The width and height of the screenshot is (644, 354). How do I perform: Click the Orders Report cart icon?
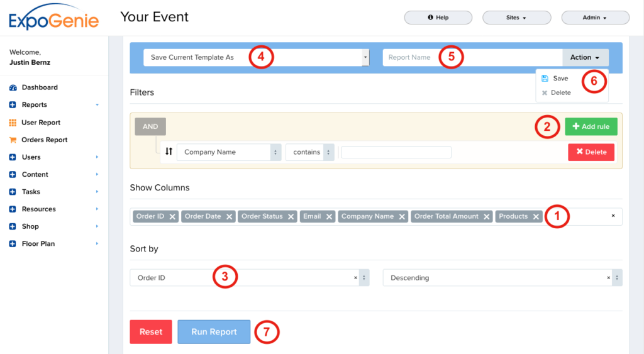point(13,140)
